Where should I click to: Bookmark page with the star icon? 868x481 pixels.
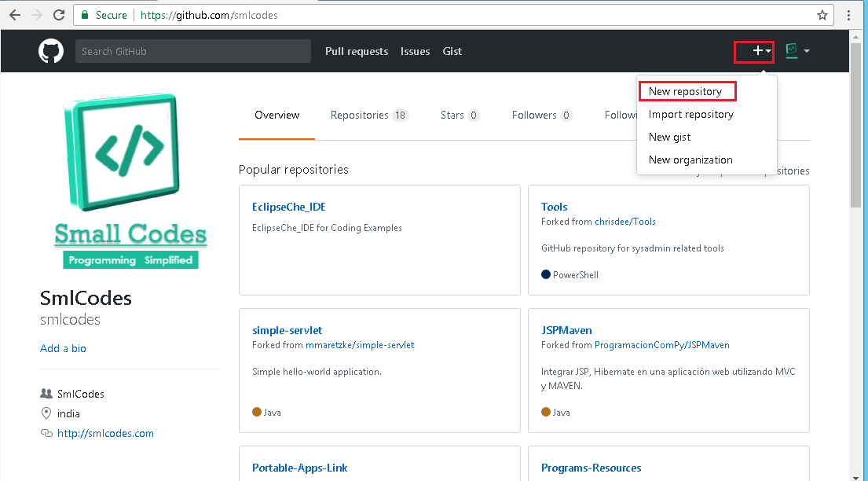pyautogui.click(x=822, y=15)
